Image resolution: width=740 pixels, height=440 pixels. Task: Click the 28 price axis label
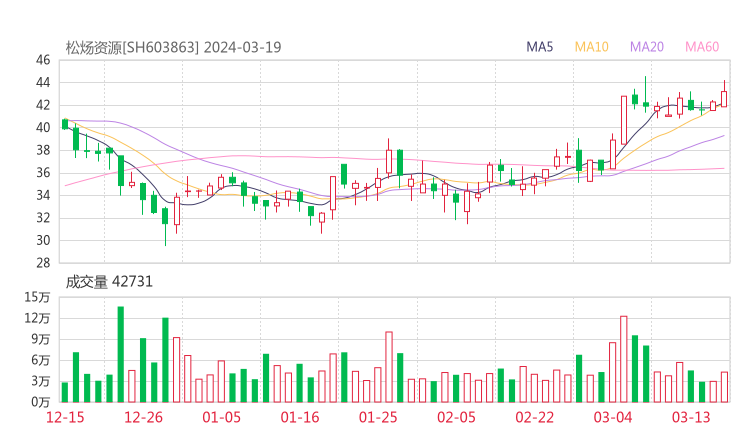pos(43,263)
